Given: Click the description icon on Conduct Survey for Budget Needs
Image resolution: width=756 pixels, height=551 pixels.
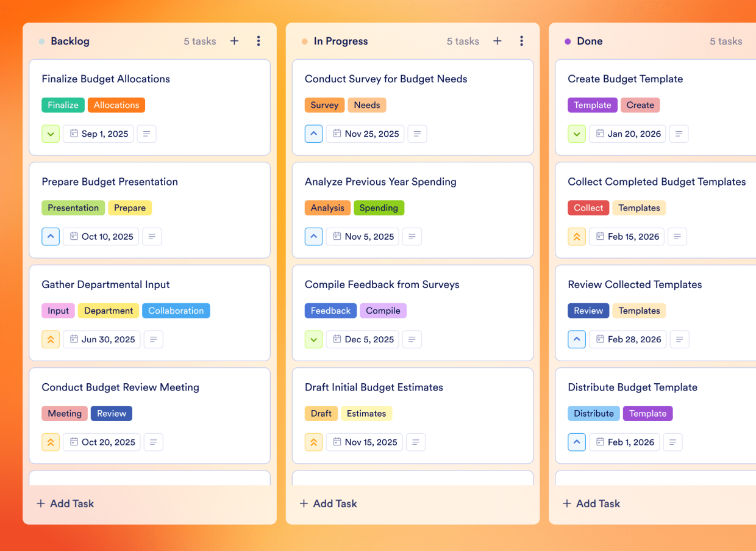Looking at the screenshot, I should [x=417, y=134].
